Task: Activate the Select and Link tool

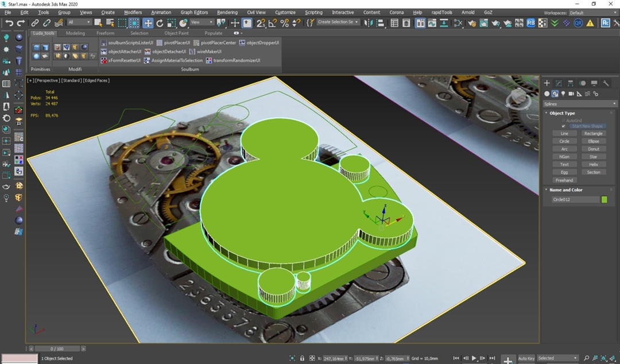Action: pyautogui.click(x=35, y=23)
